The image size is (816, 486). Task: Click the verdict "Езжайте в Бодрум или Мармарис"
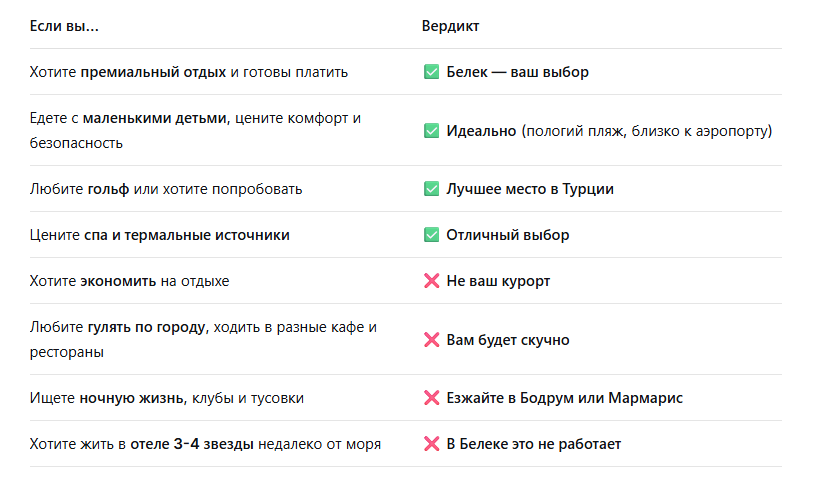pos(564,398)
